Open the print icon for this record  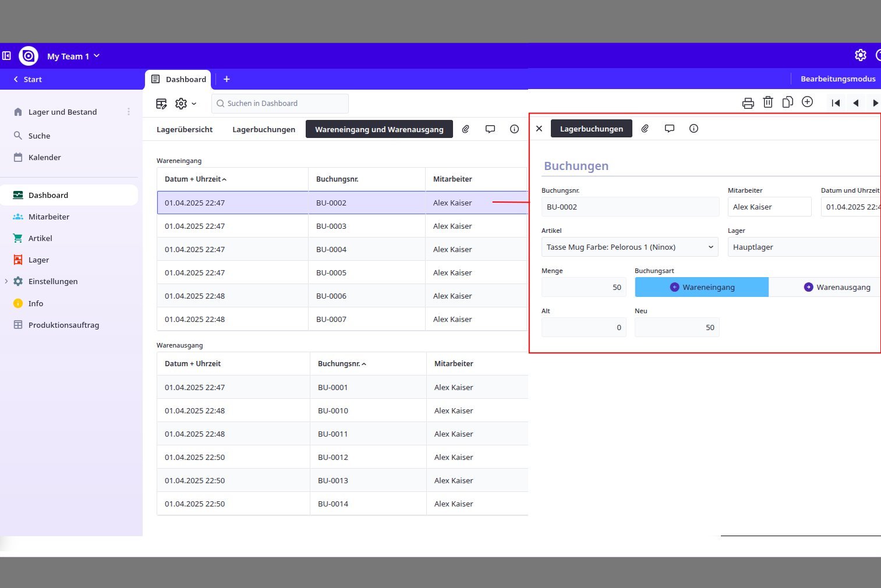(748, 102)
